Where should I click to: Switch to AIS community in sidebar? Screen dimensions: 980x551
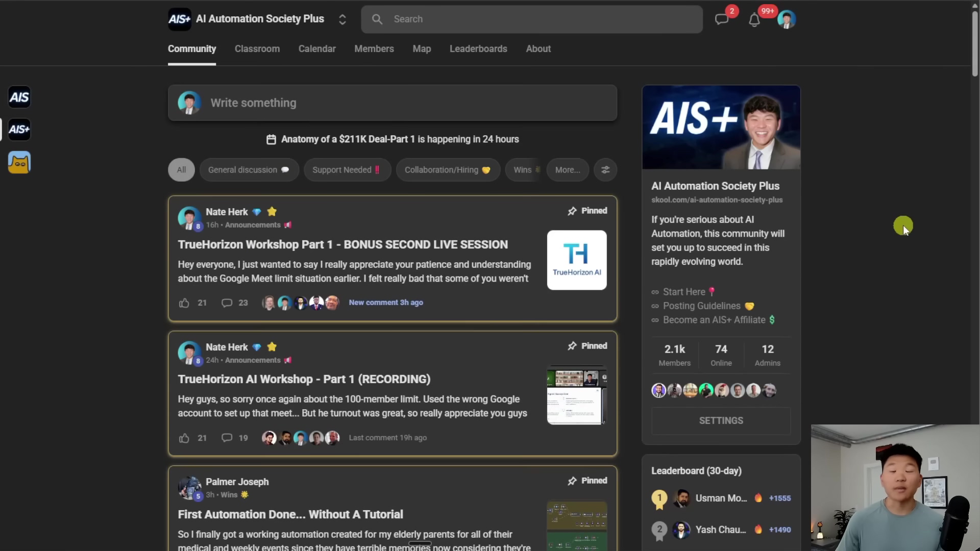click(19, 97)
